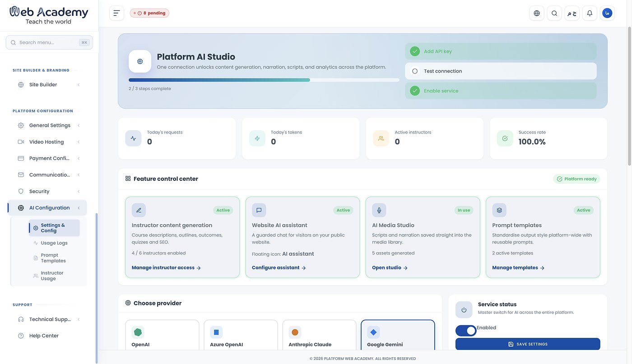
Task: Select the Google Gemini provider card
Action: click(x=398, y=335)
